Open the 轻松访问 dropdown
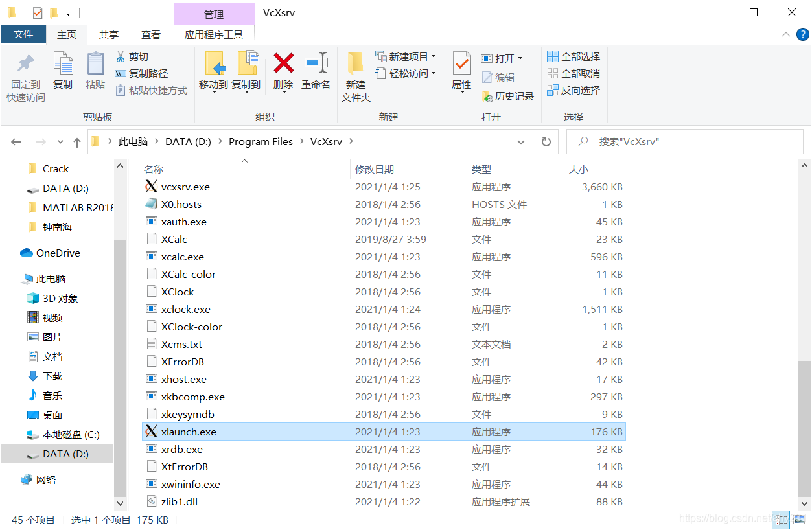This screenshot has height=530, width=812. [405, 74]
